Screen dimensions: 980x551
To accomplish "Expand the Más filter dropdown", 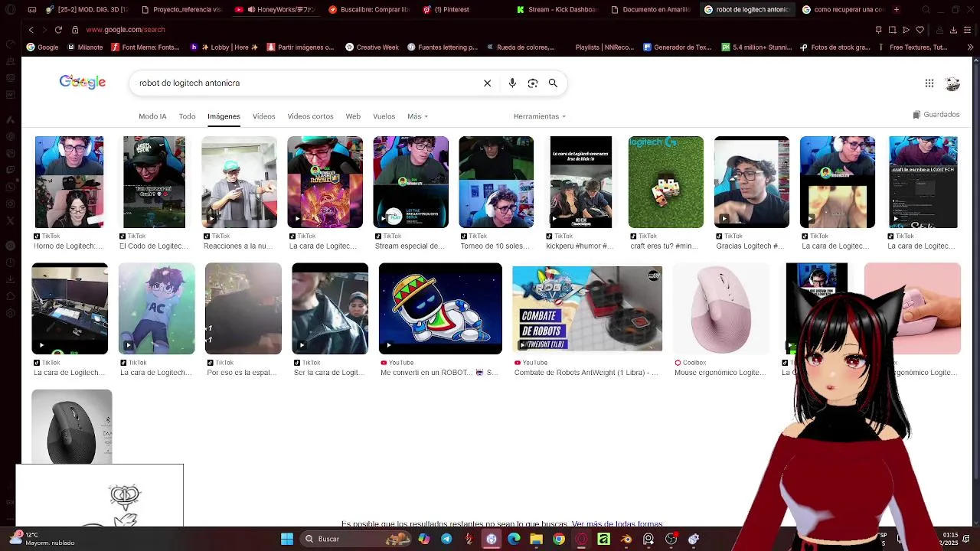I will click(417, 116).
